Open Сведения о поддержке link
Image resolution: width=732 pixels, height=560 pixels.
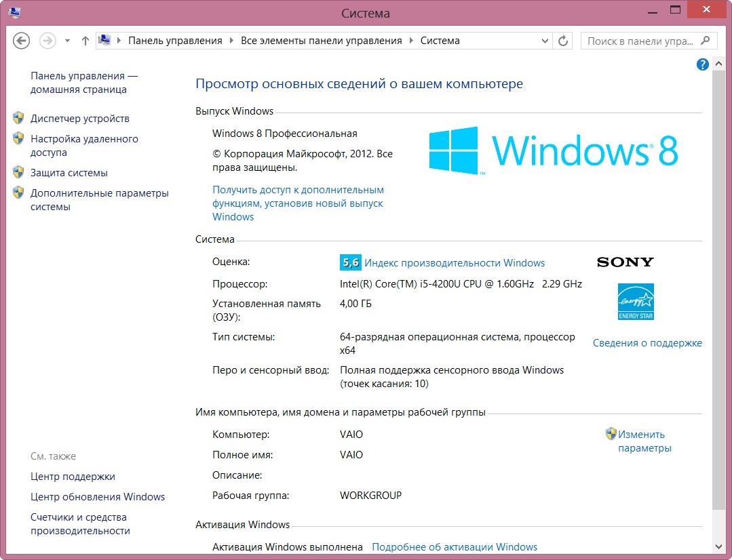point(647,343)
